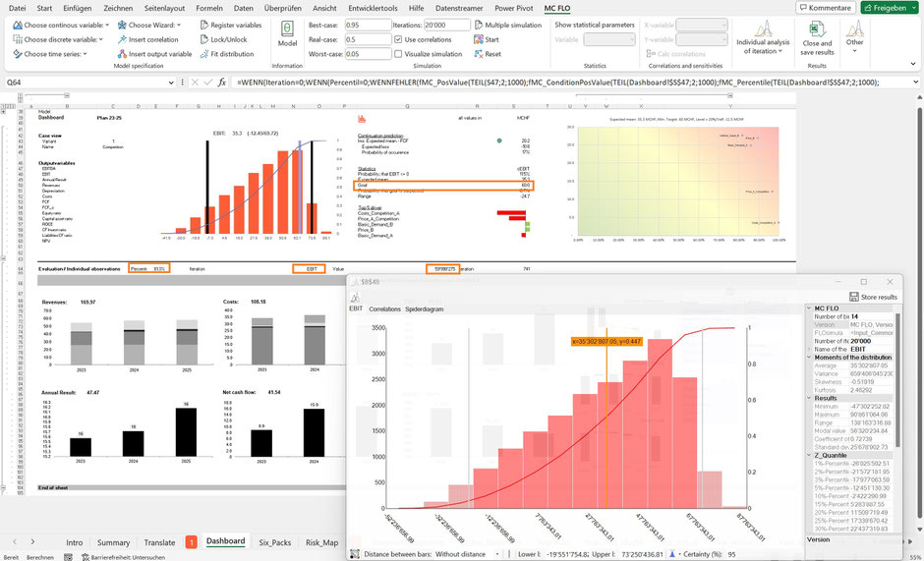Click into the Real-case input field

point(367,39)
